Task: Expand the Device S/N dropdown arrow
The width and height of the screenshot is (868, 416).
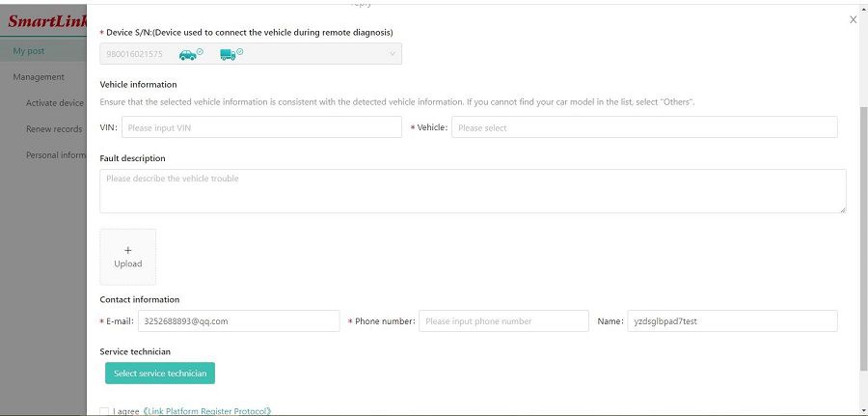Action: [392, 54]
